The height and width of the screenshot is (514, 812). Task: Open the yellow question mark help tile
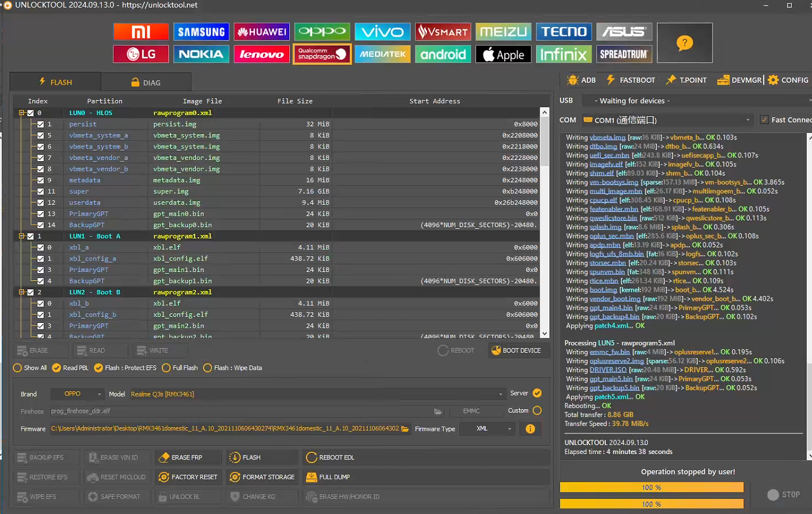(x=684, y=43)
